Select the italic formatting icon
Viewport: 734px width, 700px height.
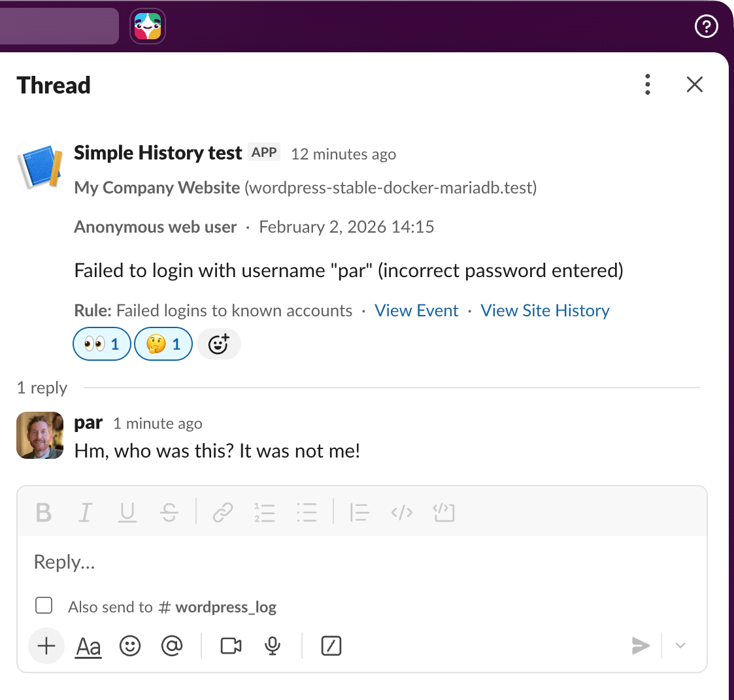pos(85,512)
